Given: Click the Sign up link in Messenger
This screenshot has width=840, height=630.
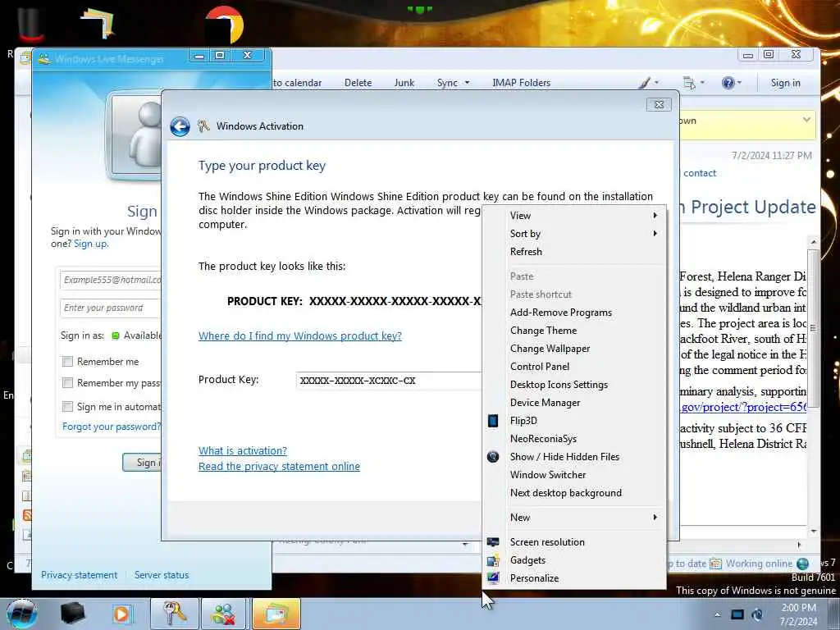Looking at the screenshot, I should (90, 244).
